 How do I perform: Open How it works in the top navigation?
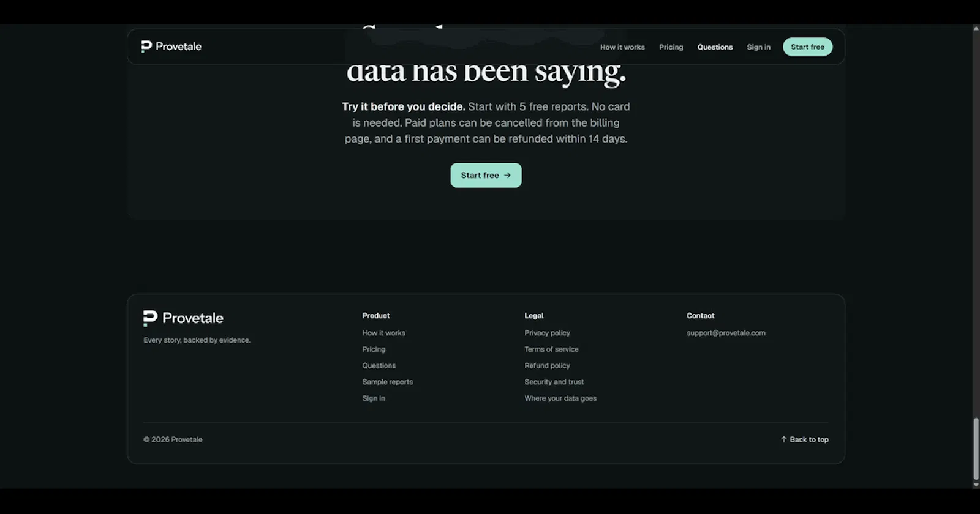click(x=622, y=47)
